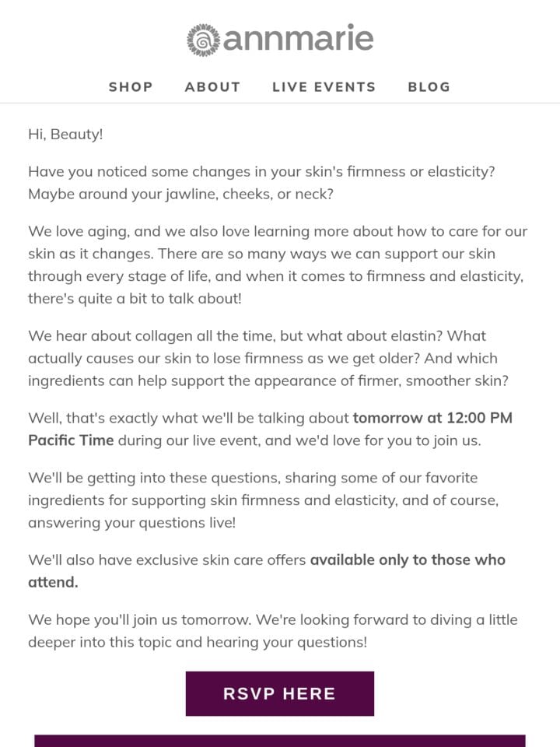Click the bold word "attend."
560x747 pixels.
tap(54, 582)
